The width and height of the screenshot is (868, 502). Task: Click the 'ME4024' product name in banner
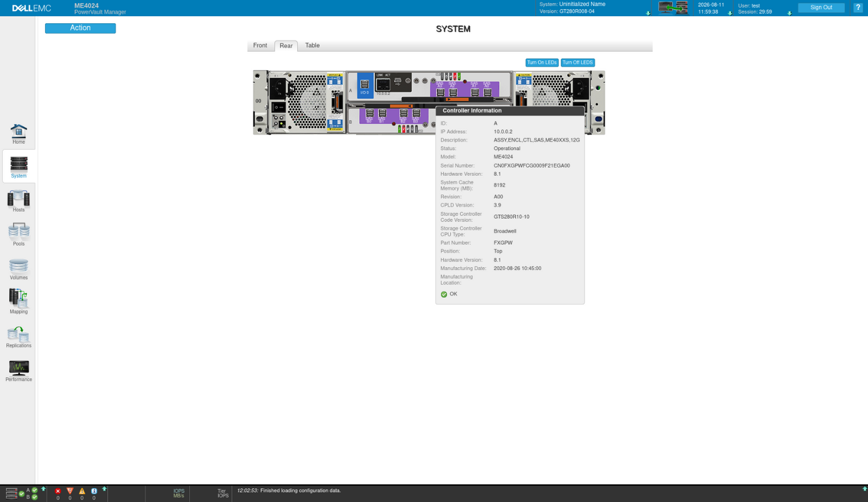86,5
